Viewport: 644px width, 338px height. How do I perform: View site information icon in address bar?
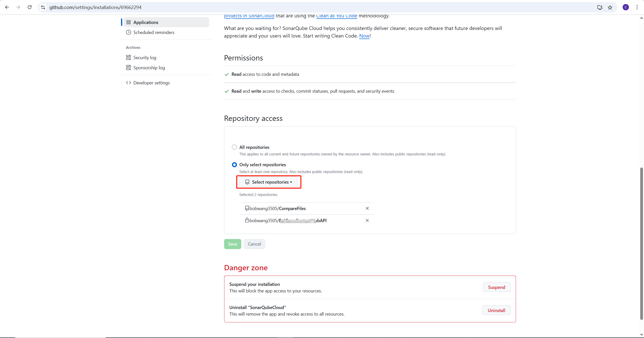tap(43, 7)
